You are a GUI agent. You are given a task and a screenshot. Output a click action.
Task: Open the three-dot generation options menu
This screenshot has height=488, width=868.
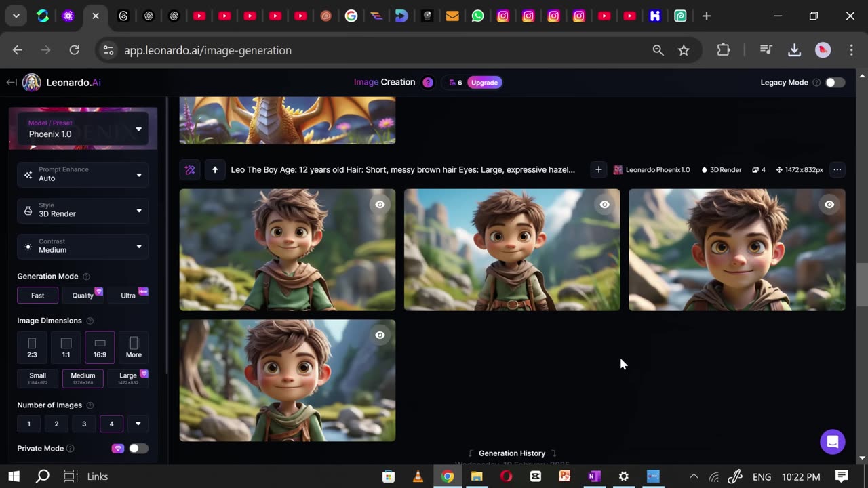click(837, 170)
